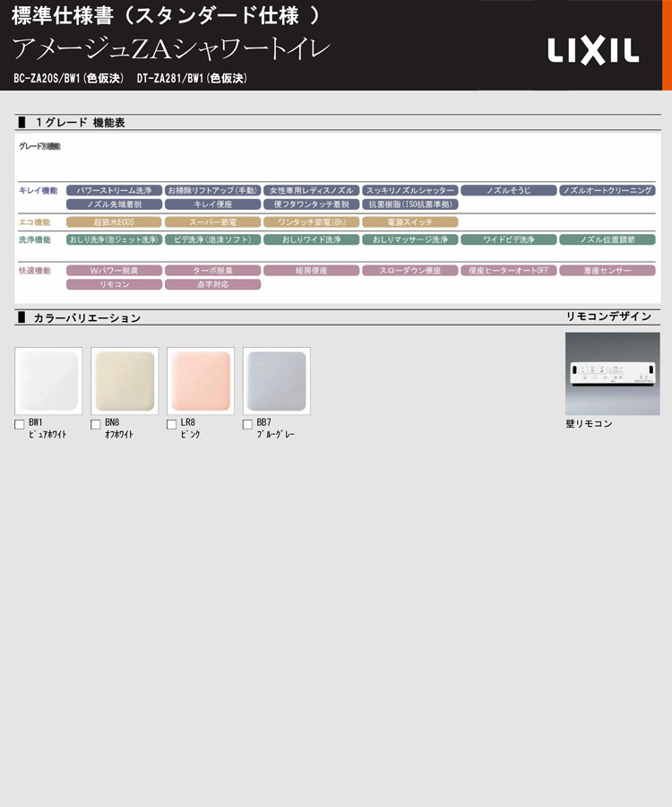This screenshot has width=672, height=807.
Task: Pick the pure white color swatch
Action: click(x=48, y=381)
